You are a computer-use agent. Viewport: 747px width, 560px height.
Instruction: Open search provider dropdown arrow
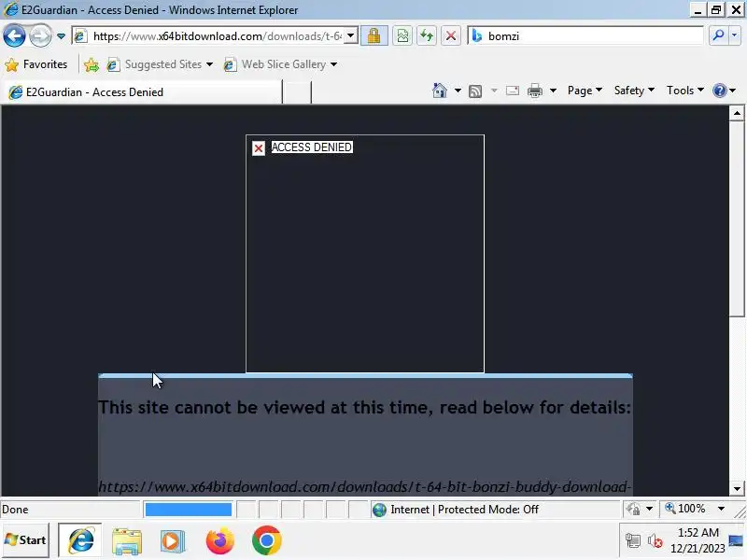(x=734, y=35)
